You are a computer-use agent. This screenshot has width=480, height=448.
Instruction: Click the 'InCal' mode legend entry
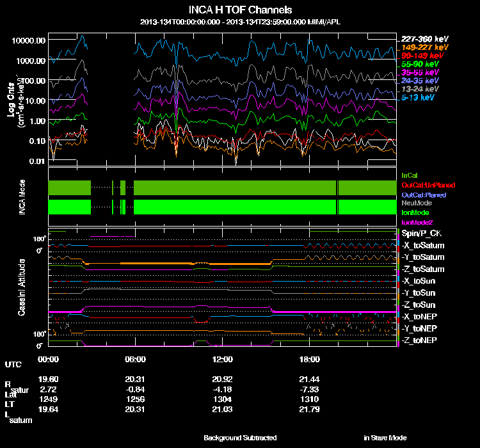click(x=410, y=175)
